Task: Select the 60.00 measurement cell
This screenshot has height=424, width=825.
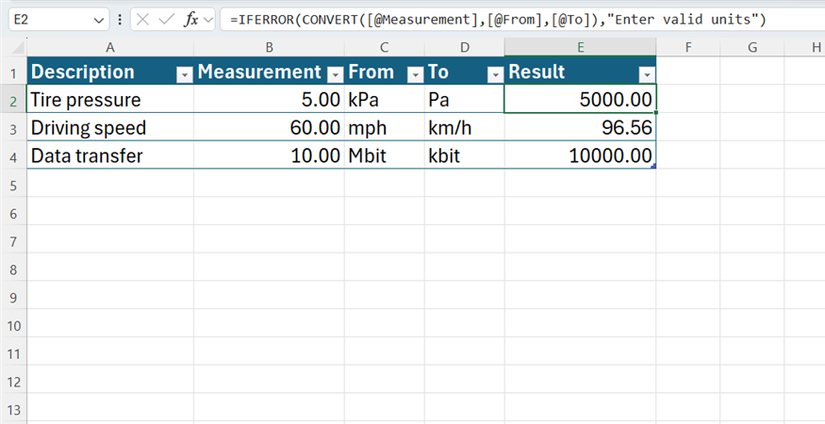Action: tap(269, 127)
